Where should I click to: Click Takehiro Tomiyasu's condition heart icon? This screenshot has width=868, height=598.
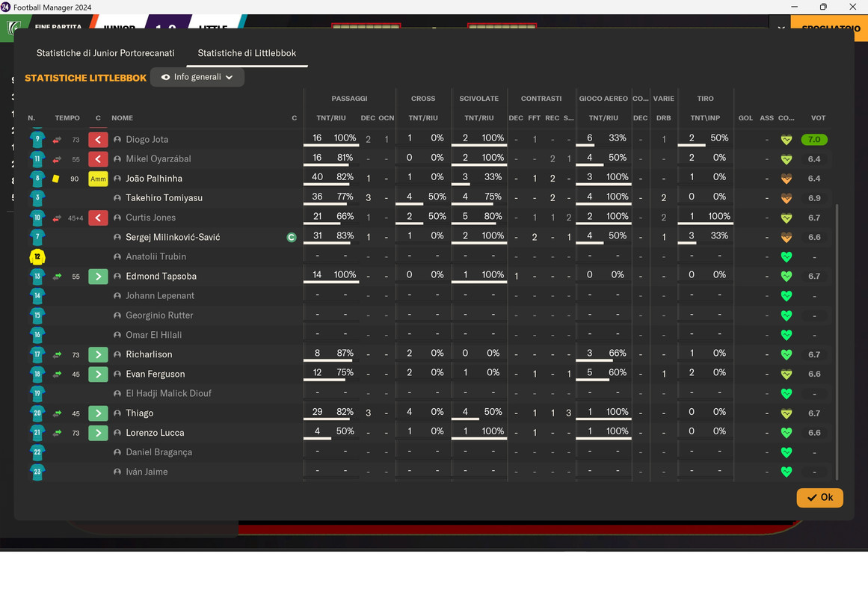786,198
